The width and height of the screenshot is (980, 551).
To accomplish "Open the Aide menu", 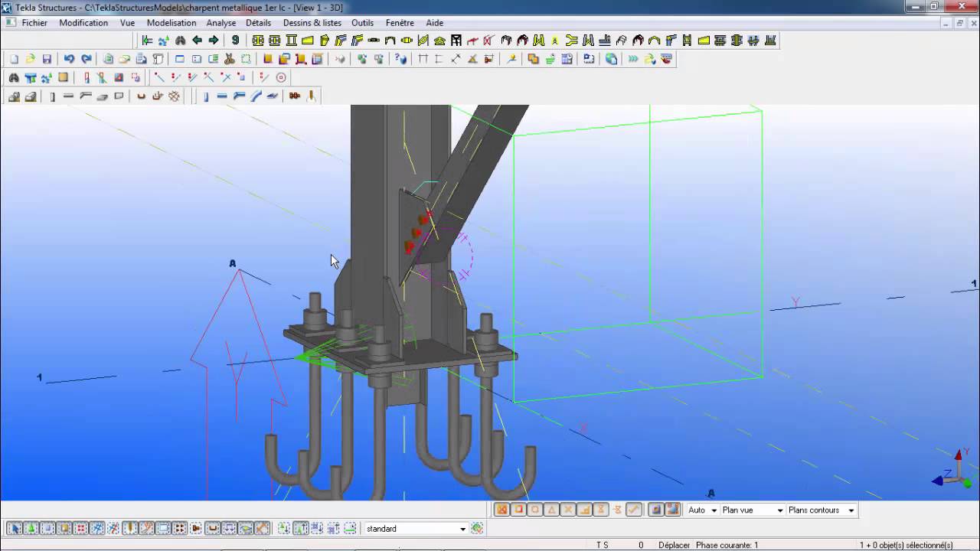I will (x=434, y=23).
